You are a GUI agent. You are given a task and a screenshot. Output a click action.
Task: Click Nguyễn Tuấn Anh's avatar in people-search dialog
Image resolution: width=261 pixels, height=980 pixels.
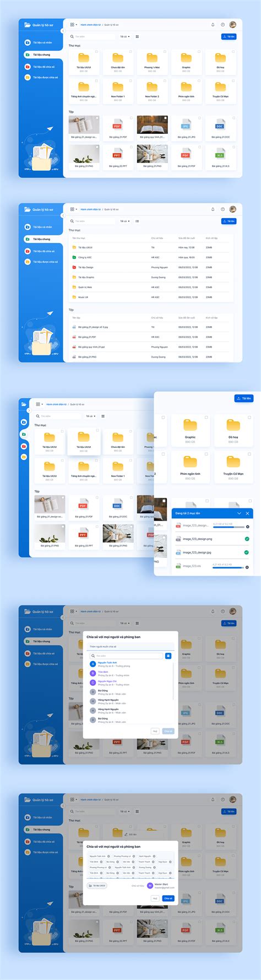point(93,664)
